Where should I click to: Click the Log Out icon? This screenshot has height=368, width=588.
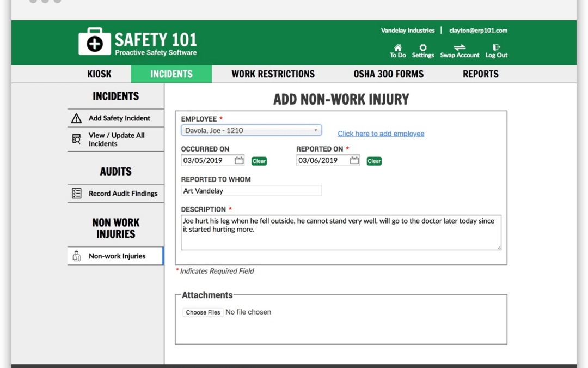click(x=496, y=47)
